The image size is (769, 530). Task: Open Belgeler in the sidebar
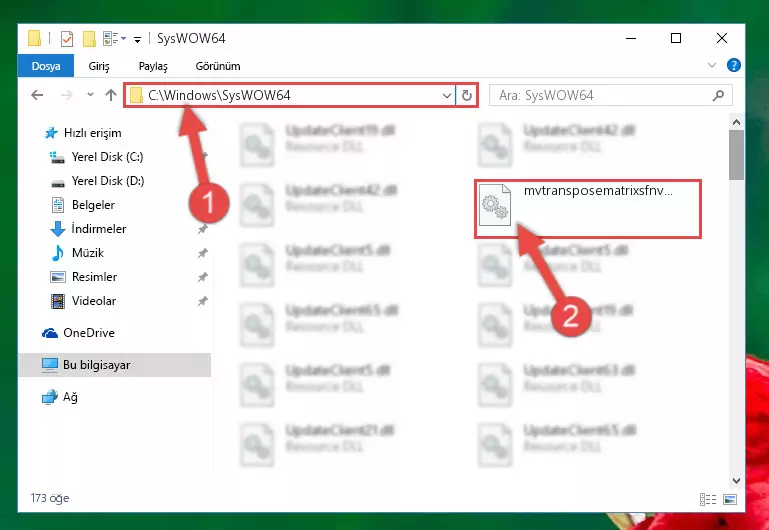click(93, 205)
